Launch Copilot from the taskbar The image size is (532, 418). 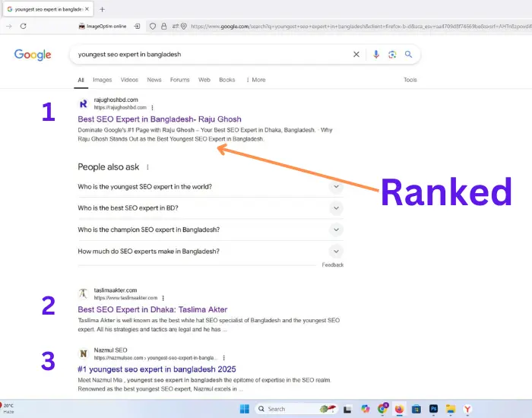366,409
